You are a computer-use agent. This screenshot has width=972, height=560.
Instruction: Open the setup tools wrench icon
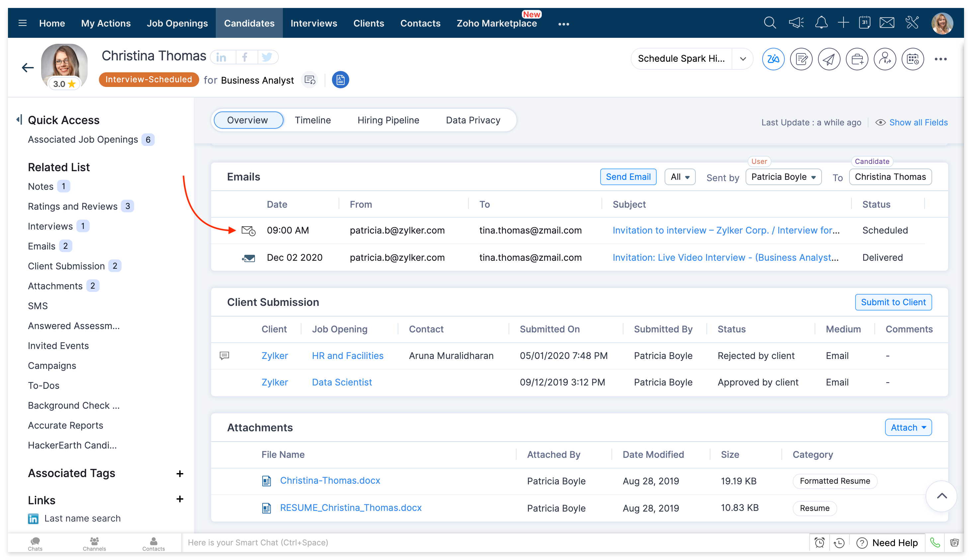[912, 23]
